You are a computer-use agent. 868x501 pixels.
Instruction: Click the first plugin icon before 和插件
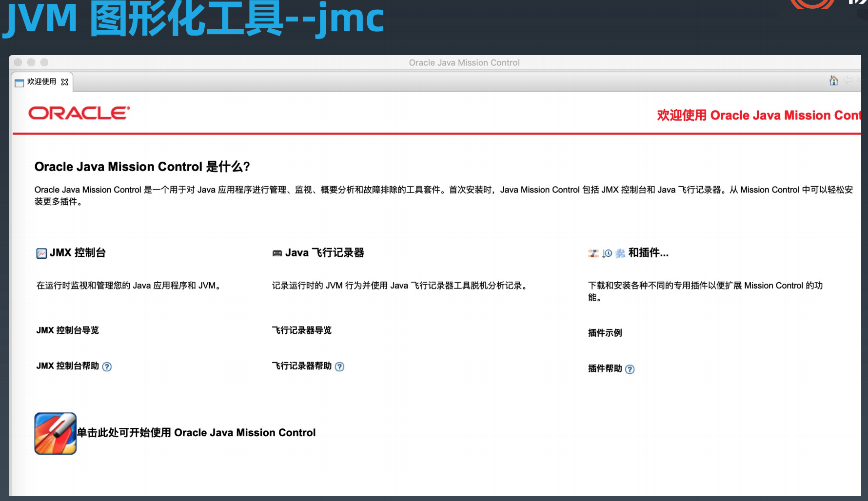593,253
